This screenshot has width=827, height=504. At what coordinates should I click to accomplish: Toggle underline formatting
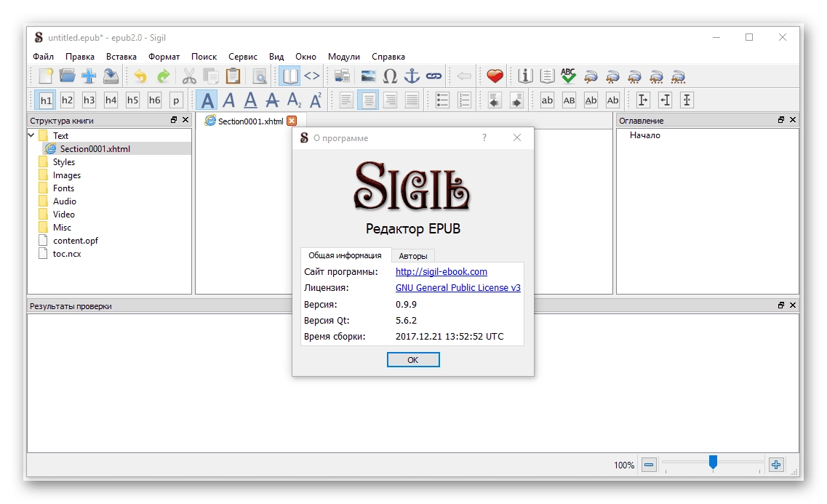(250, 100)
